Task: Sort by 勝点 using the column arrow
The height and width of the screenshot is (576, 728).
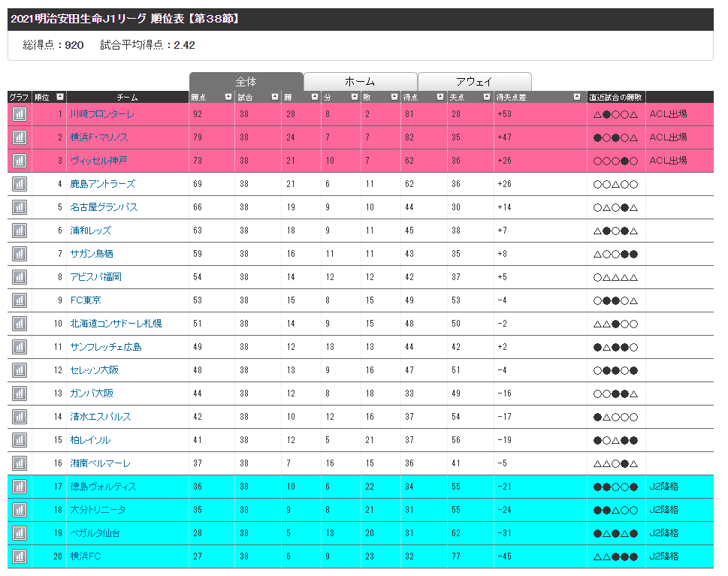Action: pos(228,97)
